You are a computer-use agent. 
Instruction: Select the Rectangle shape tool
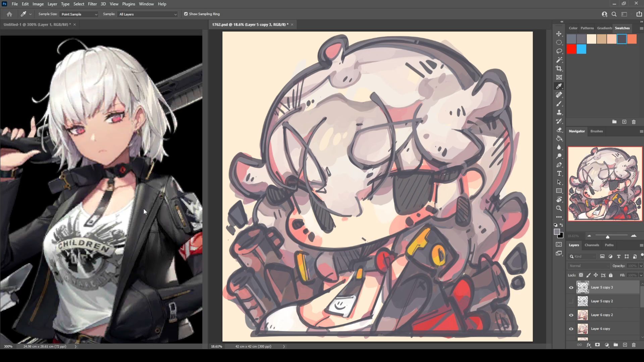click(x=559, y=191)
